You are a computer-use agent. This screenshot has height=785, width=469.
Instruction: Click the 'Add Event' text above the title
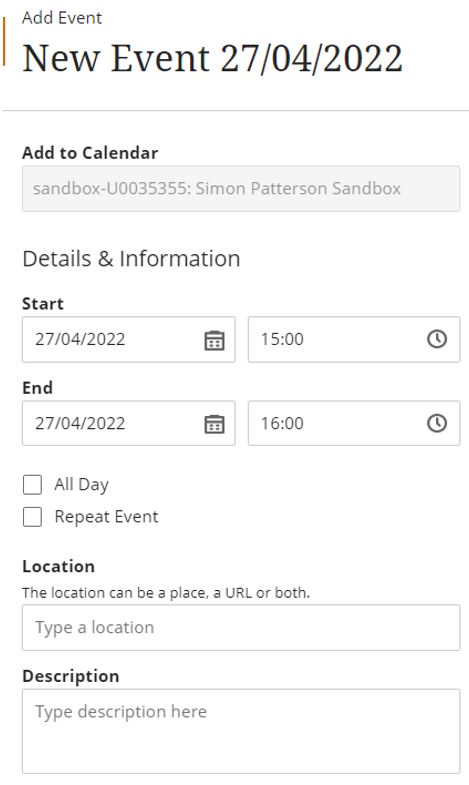pyautogui.click(x=62, y=18)
